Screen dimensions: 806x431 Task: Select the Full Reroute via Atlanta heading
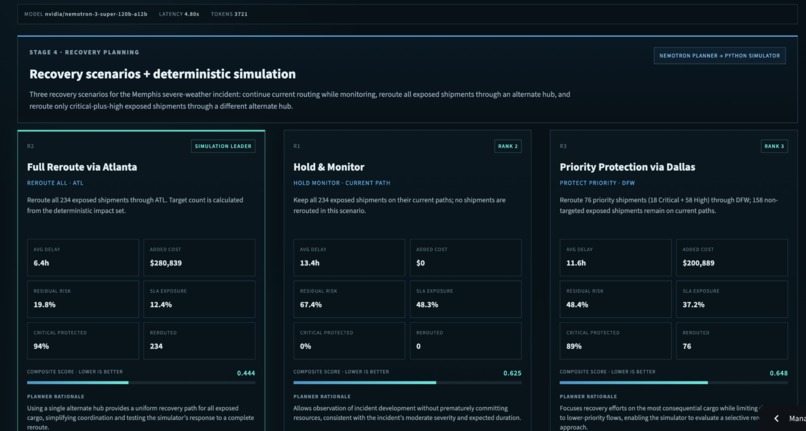point(82,167)
